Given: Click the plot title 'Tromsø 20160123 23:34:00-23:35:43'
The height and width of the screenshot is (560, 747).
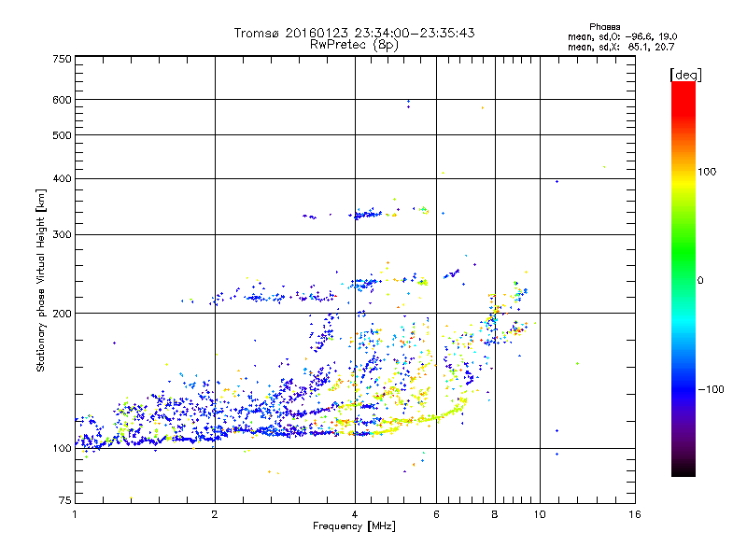Looking at the screenshot, I should tap(354, 33).
